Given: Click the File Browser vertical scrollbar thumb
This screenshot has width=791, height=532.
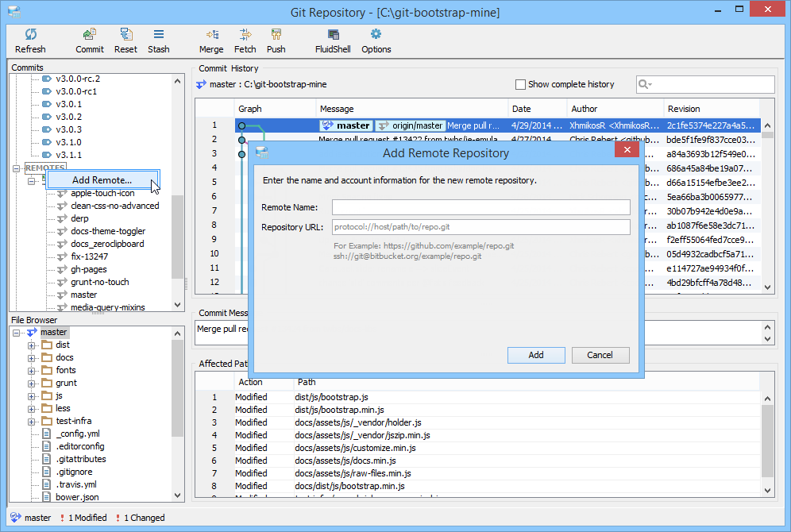Looking at the screenshot, I should click(x=177, y=388).
